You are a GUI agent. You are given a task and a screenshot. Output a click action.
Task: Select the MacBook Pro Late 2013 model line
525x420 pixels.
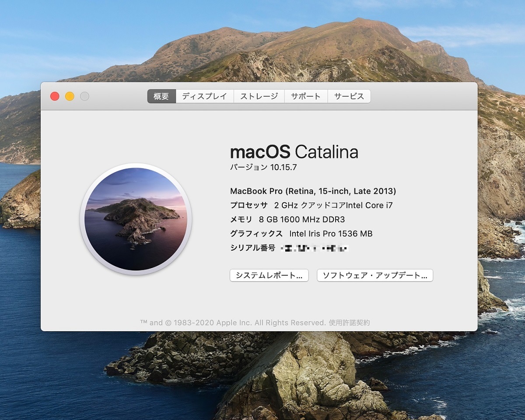click(313, 191)
